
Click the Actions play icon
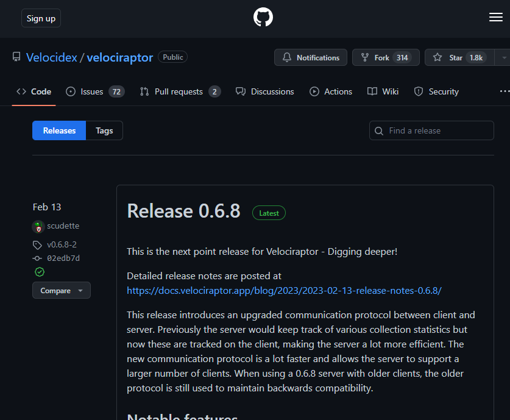[314, 91]
